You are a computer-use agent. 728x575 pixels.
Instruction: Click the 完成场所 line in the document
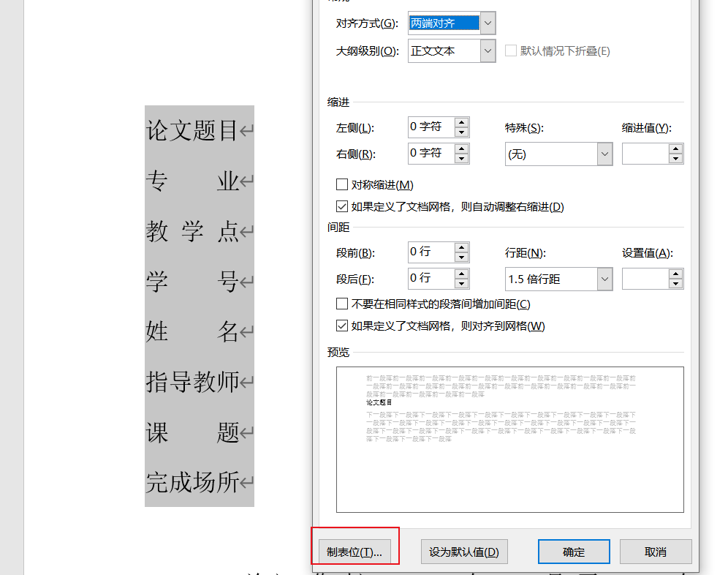(192, 482)
